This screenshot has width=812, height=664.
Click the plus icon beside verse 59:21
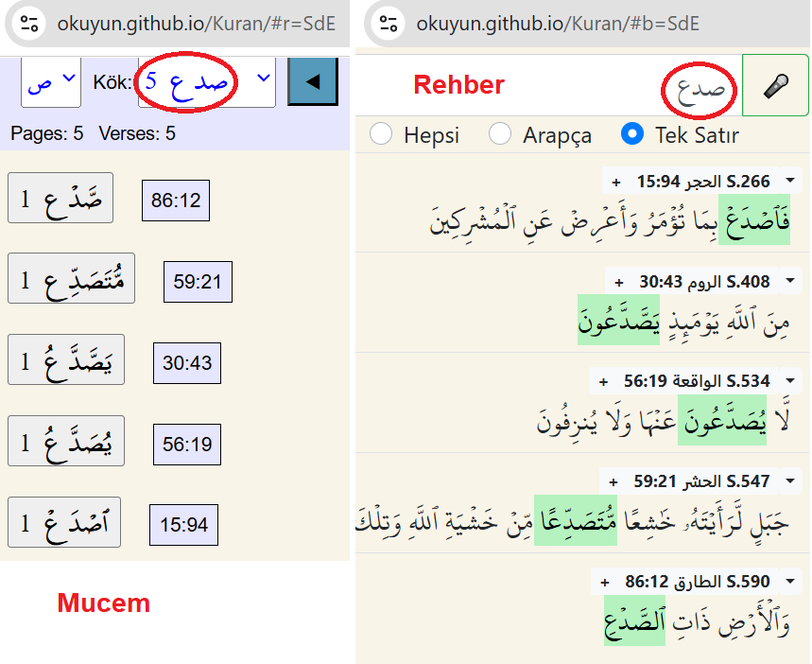(614, 481)
